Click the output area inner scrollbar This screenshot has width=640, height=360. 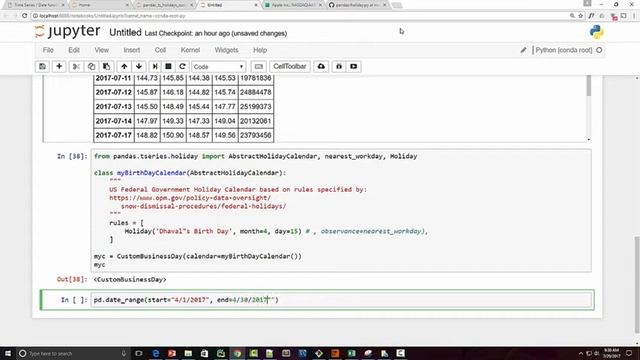pyautogui.click(x=589, y=85)
